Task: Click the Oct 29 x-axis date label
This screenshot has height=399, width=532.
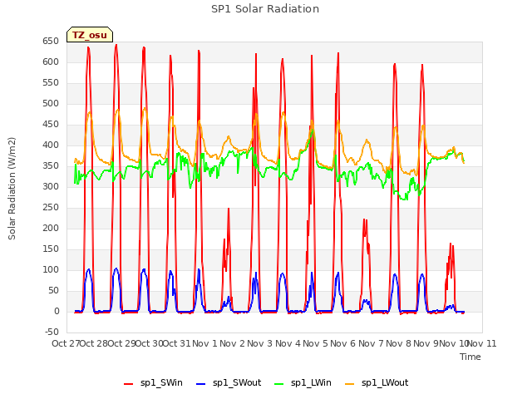Action: tap(121, 343)
